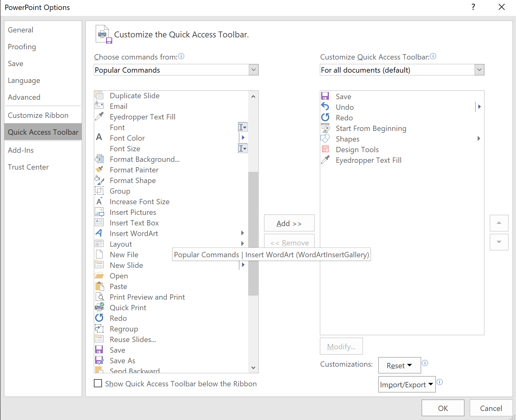Click the Add >> button
Screen dimensions: 516x420
[x=289, y=223]
